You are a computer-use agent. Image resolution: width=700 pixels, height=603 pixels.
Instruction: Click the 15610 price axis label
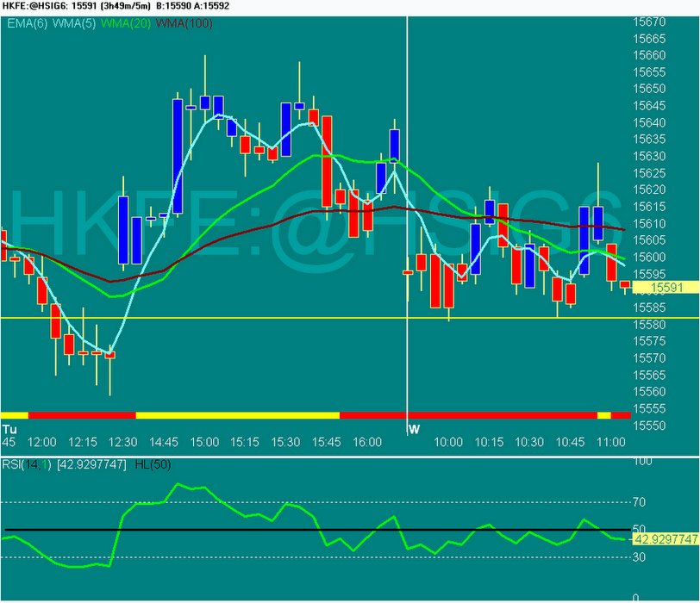point(649,223)
